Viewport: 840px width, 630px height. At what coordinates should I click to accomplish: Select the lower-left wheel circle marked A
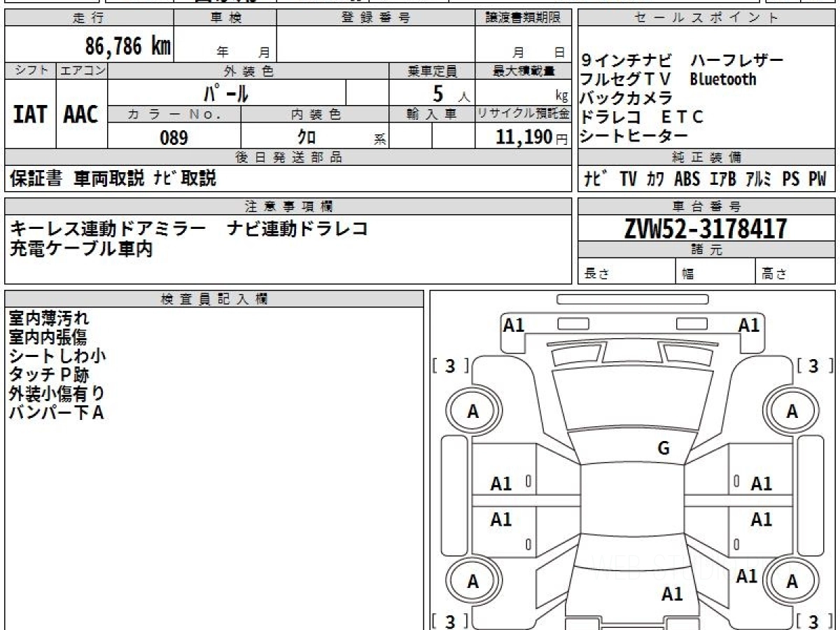[x=473, y=582]
